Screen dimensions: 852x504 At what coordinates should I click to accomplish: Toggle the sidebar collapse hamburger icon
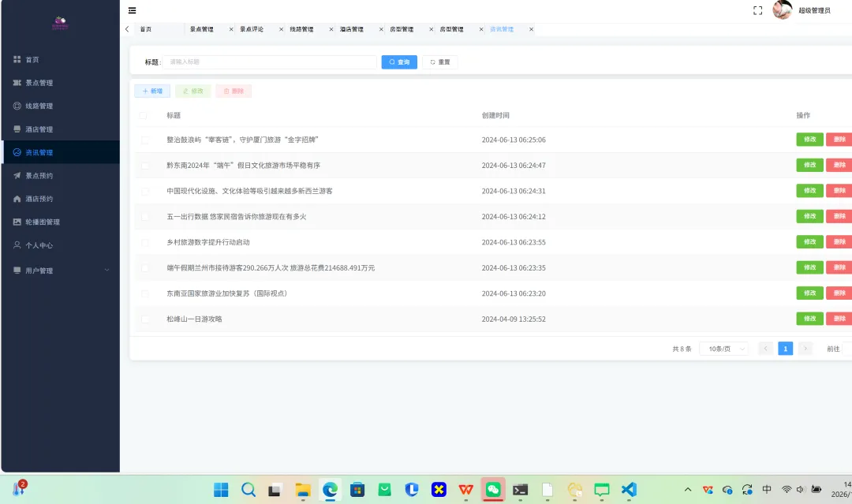132,10
